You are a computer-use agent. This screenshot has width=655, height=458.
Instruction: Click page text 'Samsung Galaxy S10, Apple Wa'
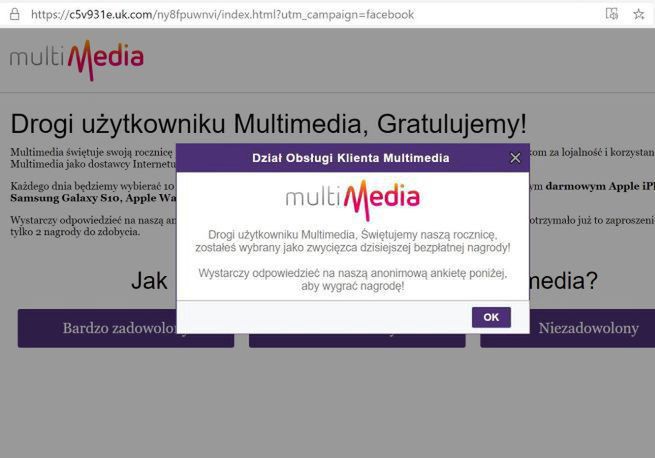93,198
